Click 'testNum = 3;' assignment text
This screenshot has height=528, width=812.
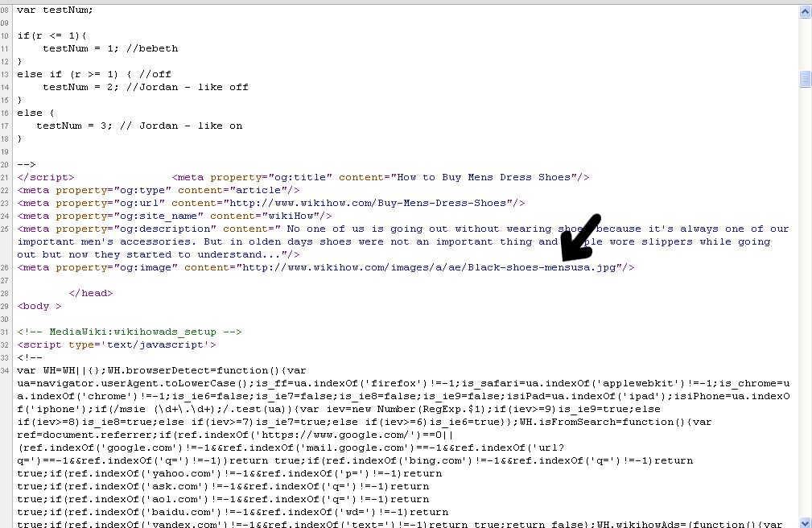74,126
